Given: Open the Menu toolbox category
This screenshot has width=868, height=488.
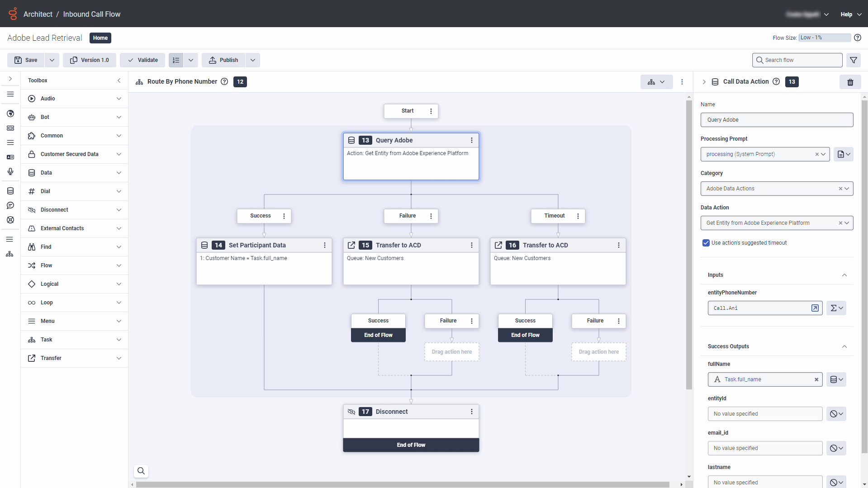Looking at the screenshot, I should [74, 321].
